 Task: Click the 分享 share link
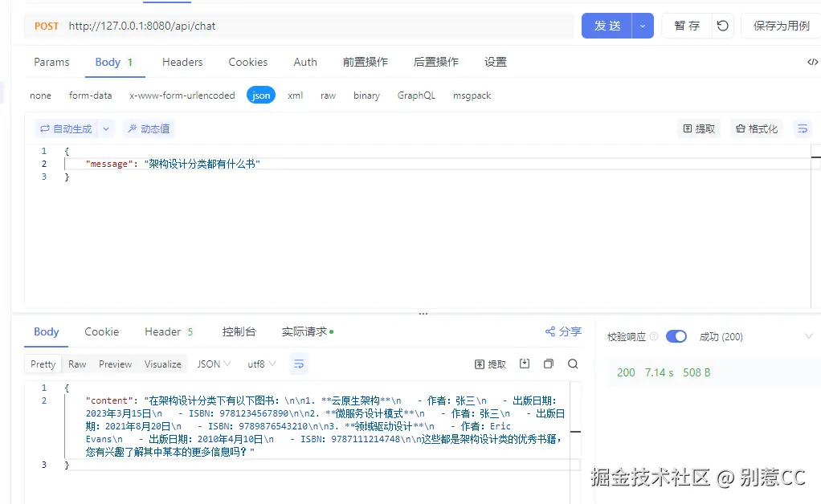click(563, 331)
